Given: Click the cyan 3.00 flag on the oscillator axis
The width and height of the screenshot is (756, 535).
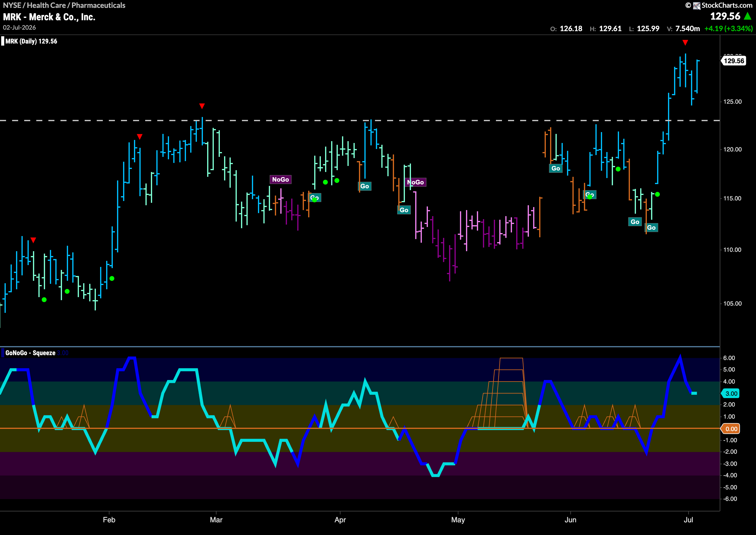Looking at the screenshot, I should (731, 393).
